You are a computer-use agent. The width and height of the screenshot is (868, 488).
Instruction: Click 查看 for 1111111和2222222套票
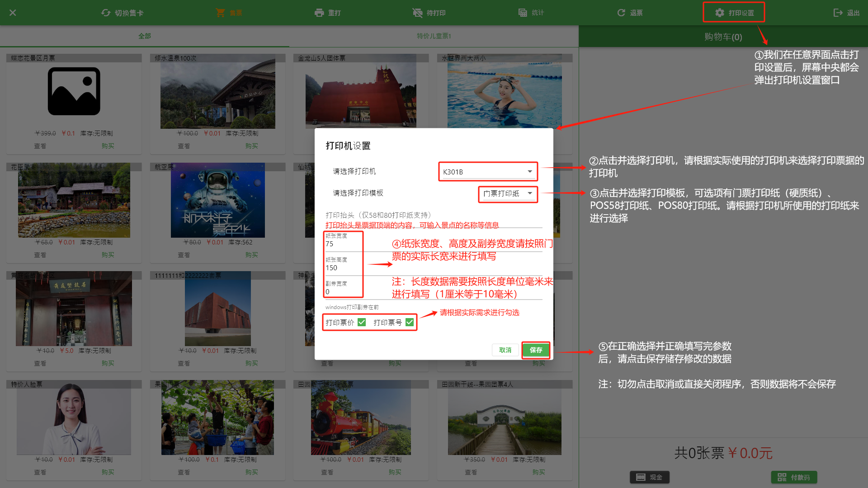click(184, 363)
